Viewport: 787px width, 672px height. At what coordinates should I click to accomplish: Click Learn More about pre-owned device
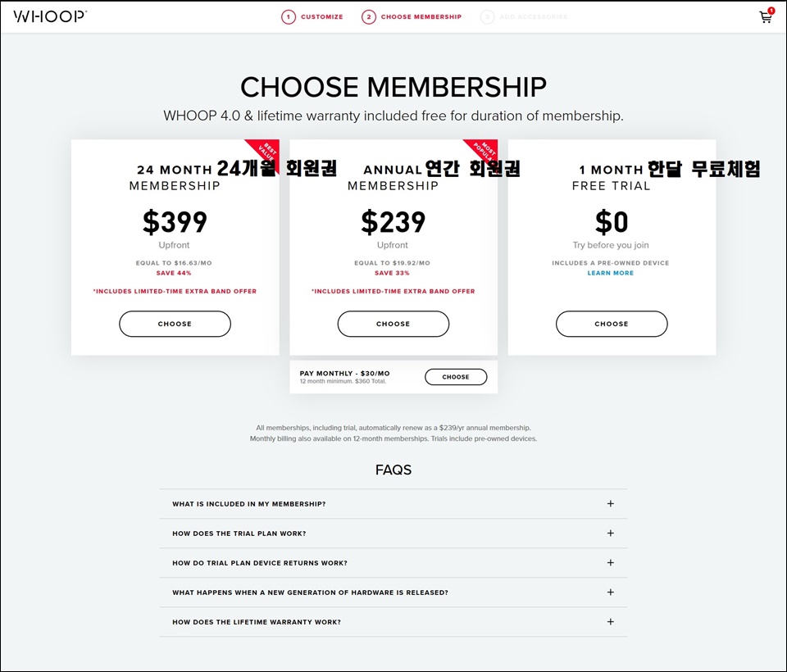click(610, 273)
